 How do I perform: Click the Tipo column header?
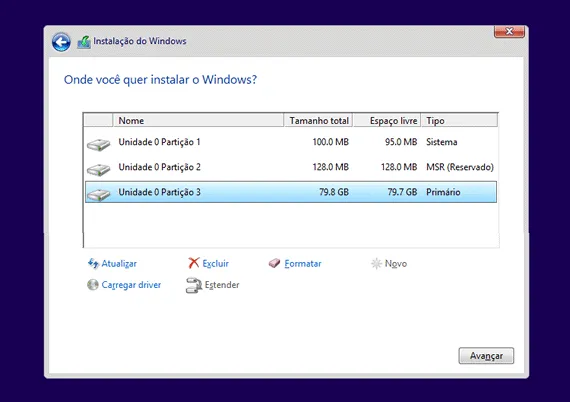[x=459, y=120]
